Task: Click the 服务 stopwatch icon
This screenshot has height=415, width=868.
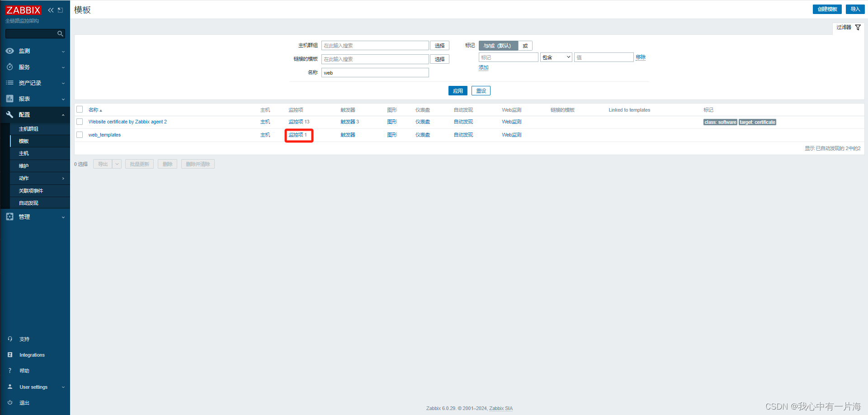Action: click(x=9, y=67)
